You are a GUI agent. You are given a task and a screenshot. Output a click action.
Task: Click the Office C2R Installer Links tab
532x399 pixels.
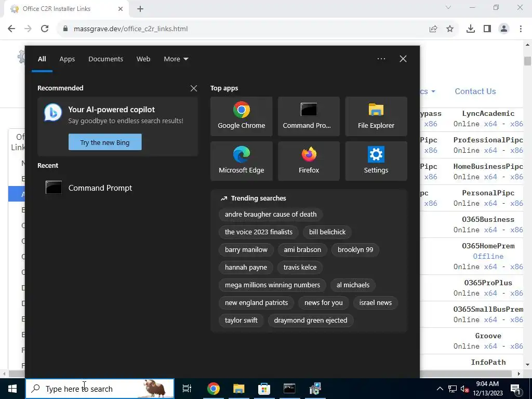(66, 9)
